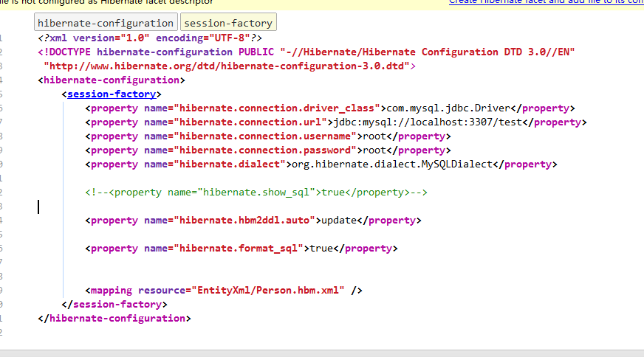Click the opening hibernate-configuration tag
The width and height of the screenshot is (644, 357).
point(112,80)
